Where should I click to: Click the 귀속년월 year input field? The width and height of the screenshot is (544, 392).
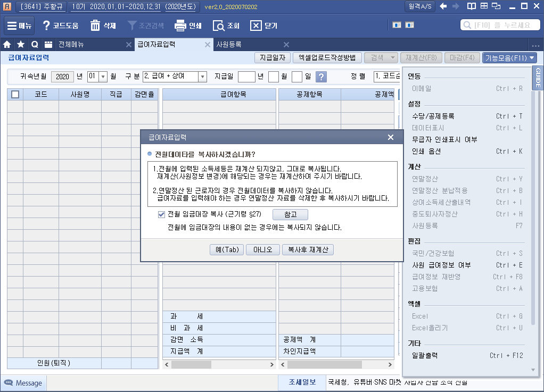click(x=62, y=77)
